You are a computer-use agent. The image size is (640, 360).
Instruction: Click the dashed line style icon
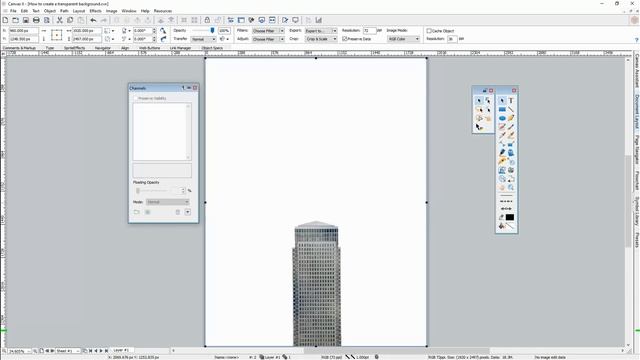click(506, 201)
